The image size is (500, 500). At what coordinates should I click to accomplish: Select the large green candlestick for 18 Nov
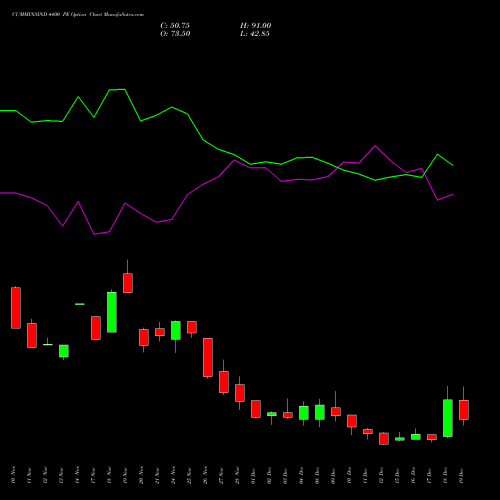112,312
